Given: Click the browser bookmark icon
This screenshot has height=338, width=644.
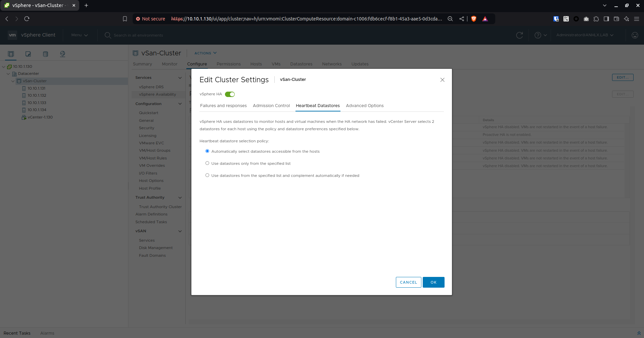Looking at the screenshot, I should point(125,19).
